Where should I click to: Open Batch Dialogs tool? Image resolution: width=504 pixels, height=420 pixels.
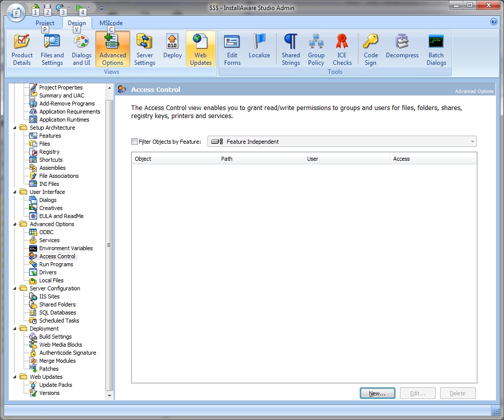pyautogui.click(x=436, y=49)
